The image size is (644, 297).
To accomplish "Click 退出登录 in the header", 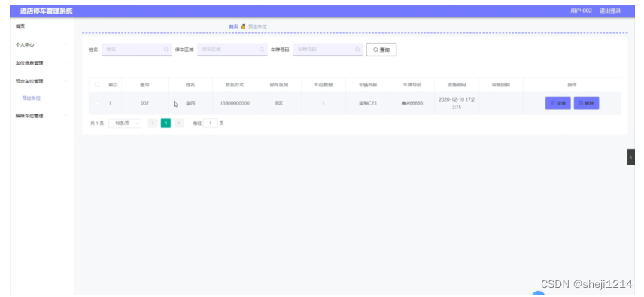I will coord(610,11).
